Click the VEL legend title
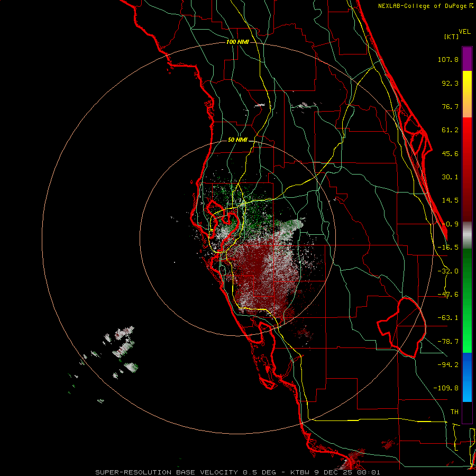 [x=464, y=32]
